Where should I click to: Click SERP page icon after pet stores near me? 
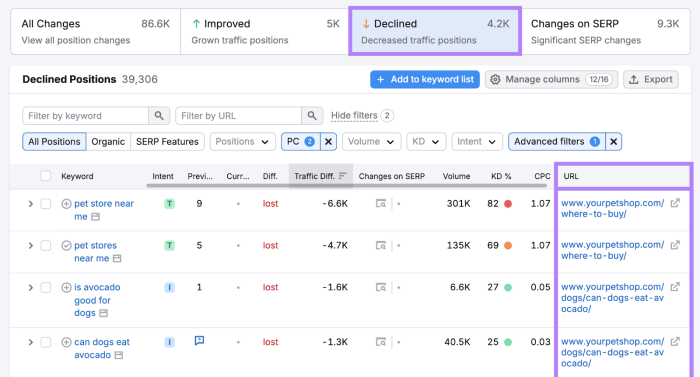click(x=117, y=258)
